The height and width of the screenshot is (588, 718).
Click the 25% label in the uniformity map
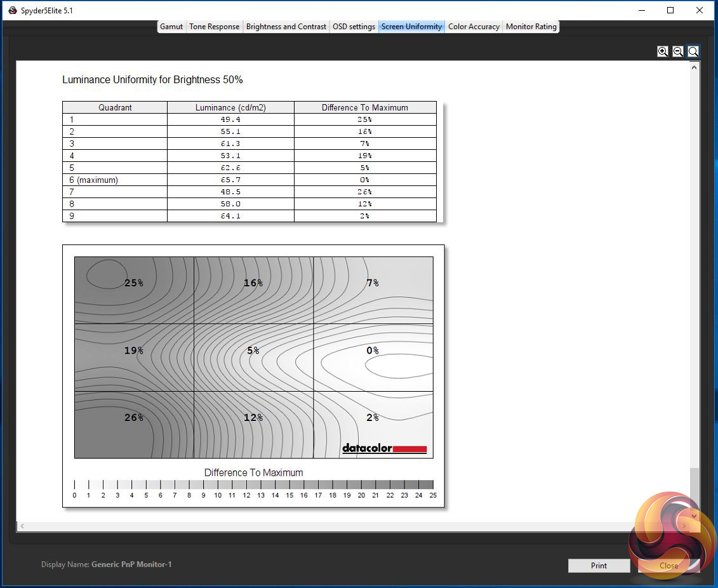point(134,283)
